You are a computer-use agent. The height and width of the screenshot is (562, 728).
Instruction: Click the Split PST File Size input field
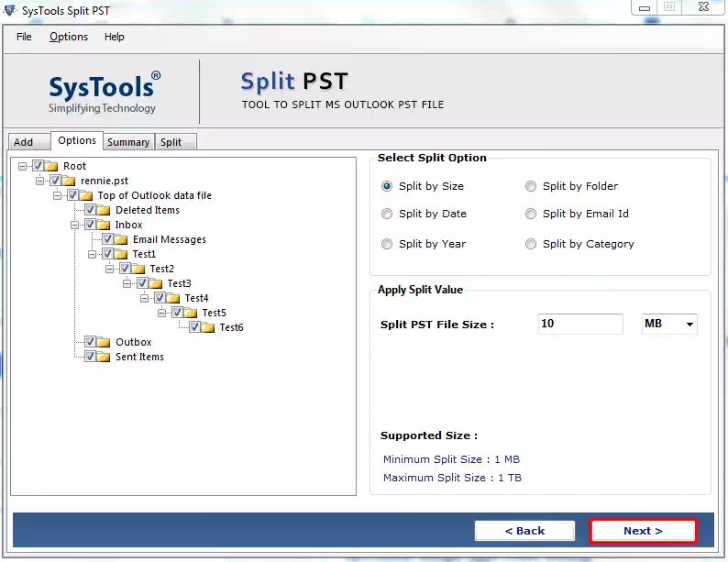580,324
